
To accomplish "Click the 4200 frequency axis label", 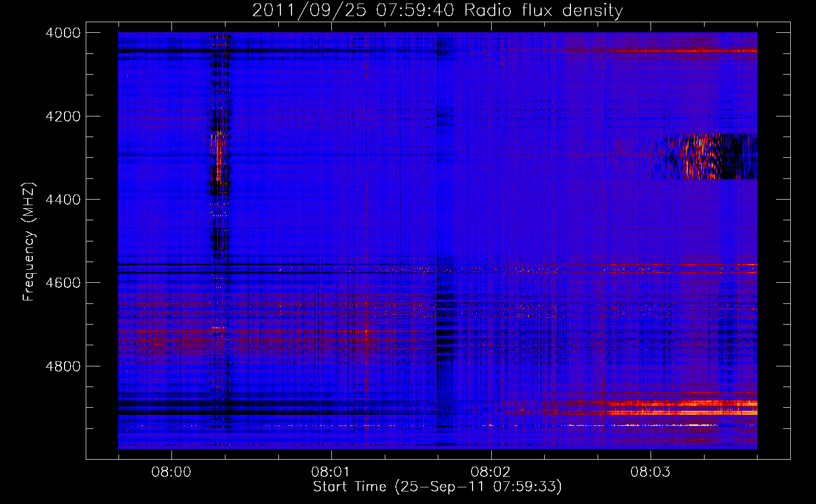I will click(x=63, y=116).
